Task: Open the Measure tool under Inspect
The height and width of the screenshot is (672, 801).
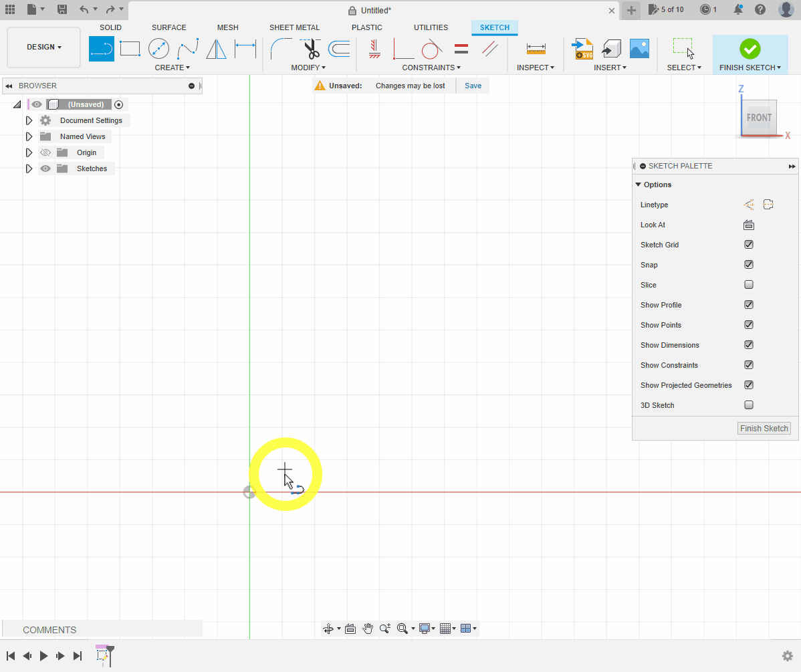Action: [x=536, y=49]
